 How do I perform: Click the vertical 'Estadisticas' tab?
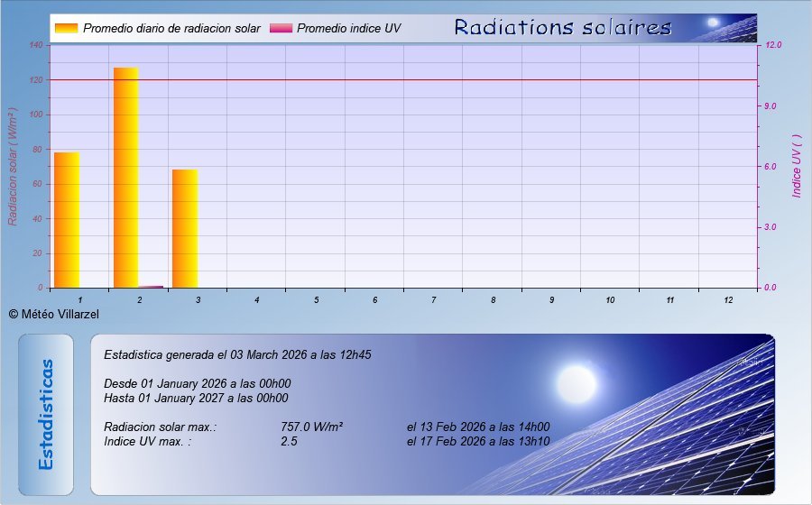[x=46, y=414]
